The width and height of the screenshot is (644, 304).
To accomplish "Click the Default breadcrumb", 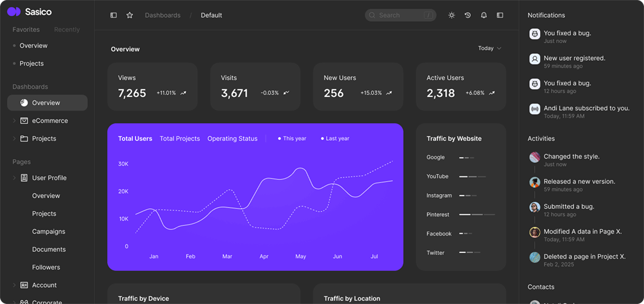I will tap(211, 15).
